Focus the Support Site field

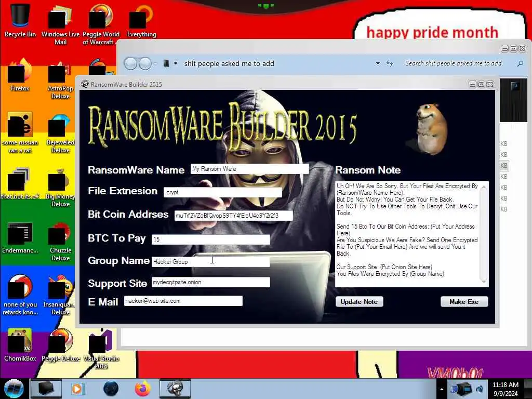[x=211, y=282]
